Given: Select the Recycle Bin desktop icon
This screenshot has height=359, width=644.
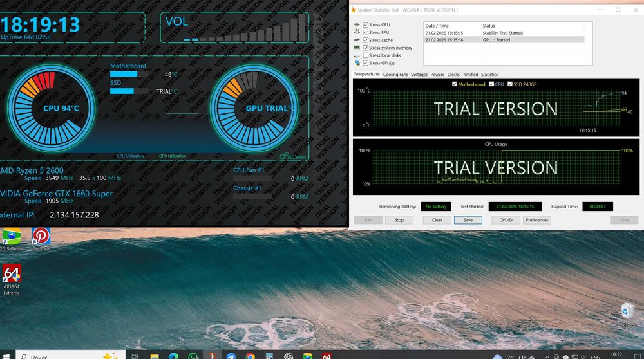Looking at the screenshot, I should point(627,315).
